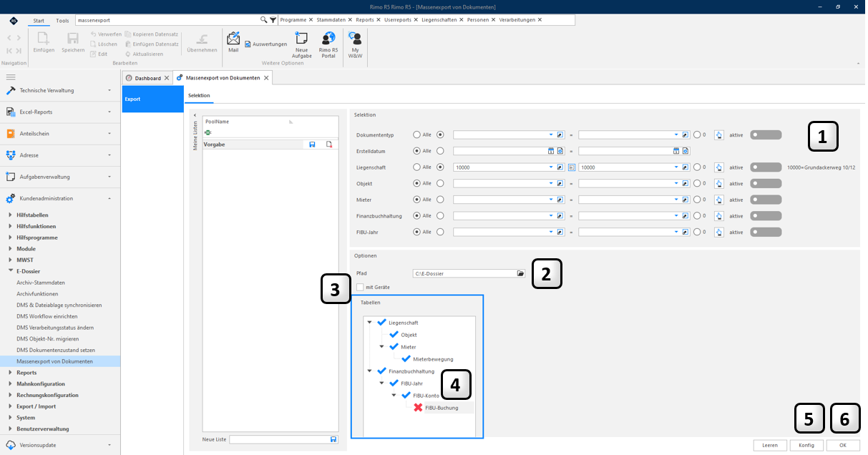Toggle the FIBU-Buchung red X in the Tabellen tree

pos(418,408)
